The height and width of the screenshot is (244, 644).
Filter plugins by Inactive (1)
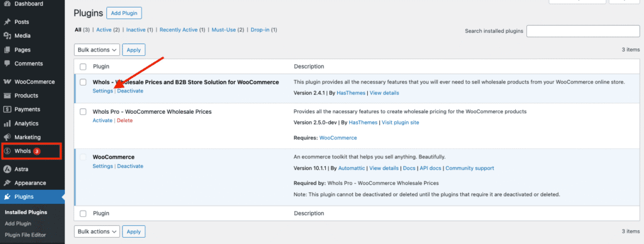140,30
